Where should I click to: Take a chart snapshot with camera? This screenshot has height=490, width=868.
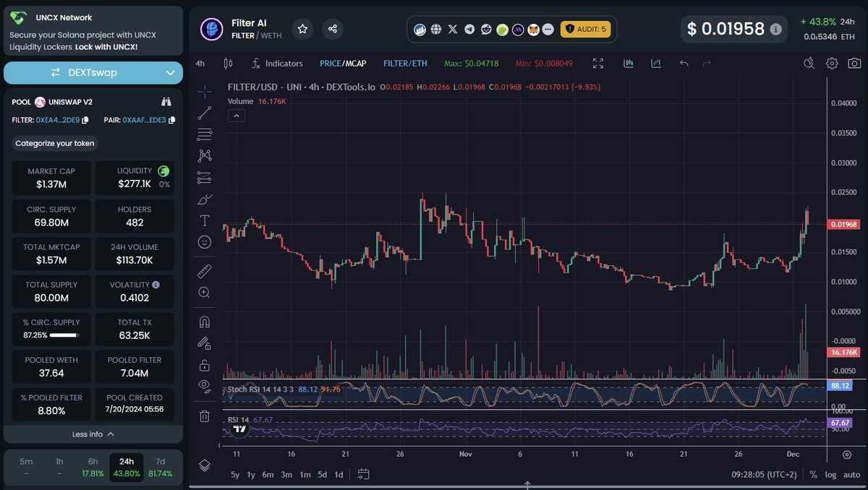click(x=854, y=64)
